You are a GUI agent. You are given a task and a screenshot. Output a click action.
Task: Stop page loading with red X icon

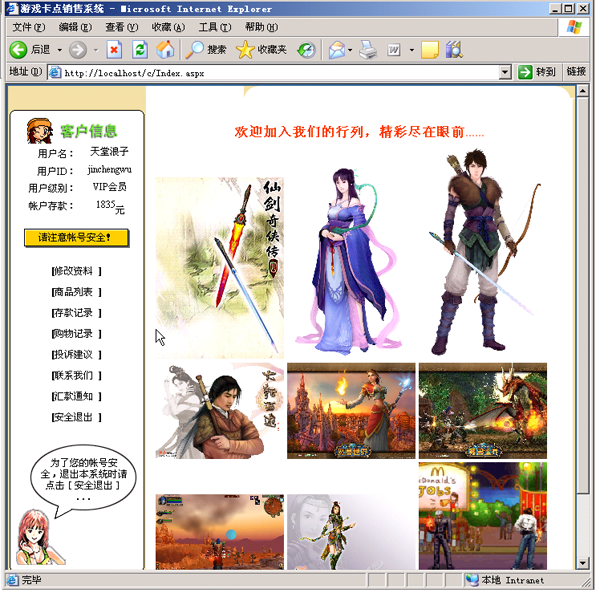tap(114, 50)
